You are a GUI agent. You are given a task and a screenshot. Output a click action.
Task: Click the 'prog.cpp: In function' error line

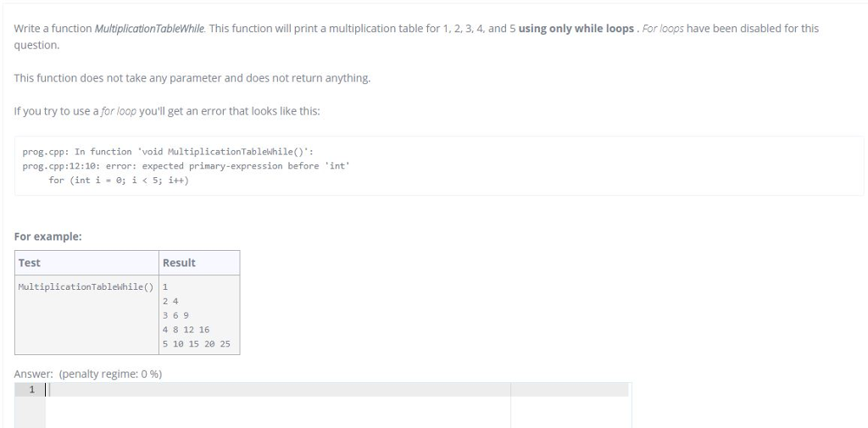(169, 152)
